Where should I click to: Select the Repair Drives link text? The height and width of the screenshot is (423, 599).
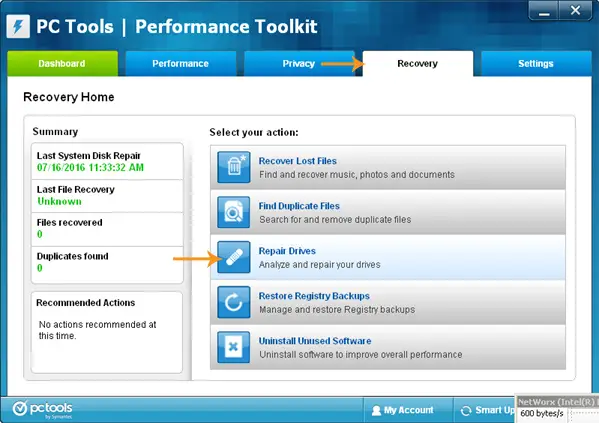pos(287,251)
